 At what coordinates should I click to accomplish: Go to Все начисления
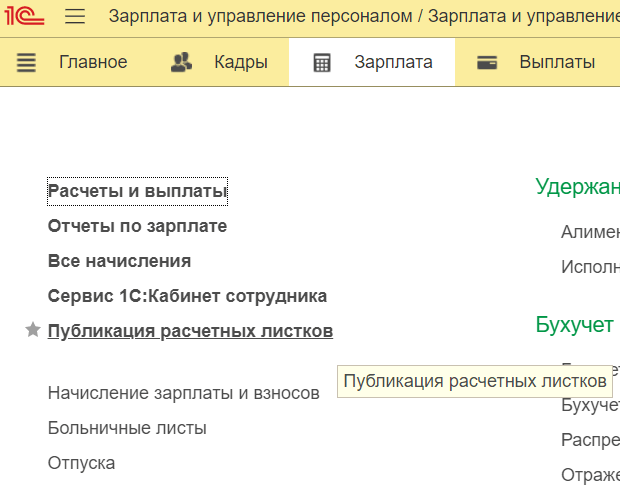pyautogui.click(x=119, y=261)
